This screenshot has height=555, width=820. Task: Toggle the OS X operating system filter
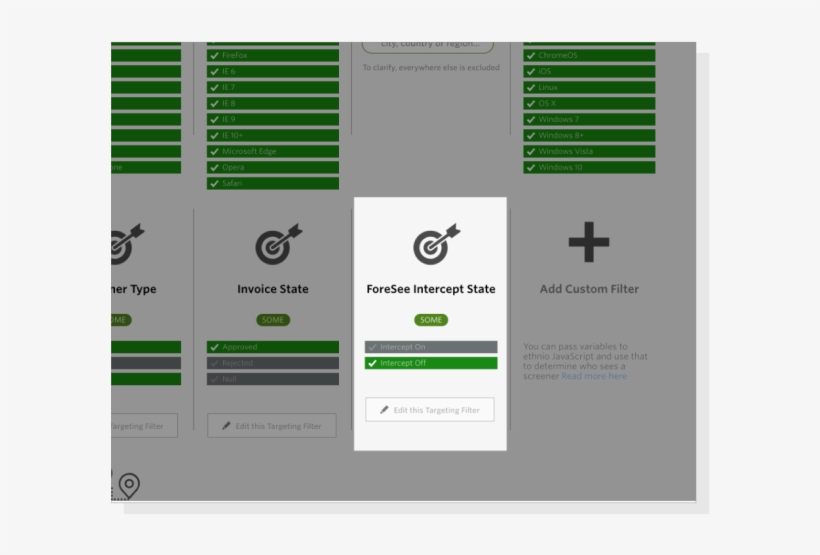[x=589, y=103]
